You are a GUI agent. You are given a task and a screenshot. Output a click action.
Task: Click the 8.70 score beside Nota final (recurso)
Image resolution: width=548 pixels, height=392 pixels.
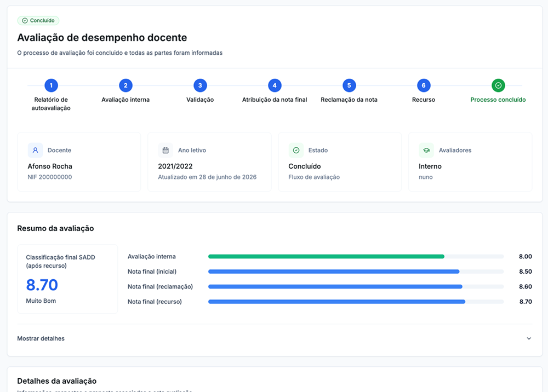(x=526, y=302)
